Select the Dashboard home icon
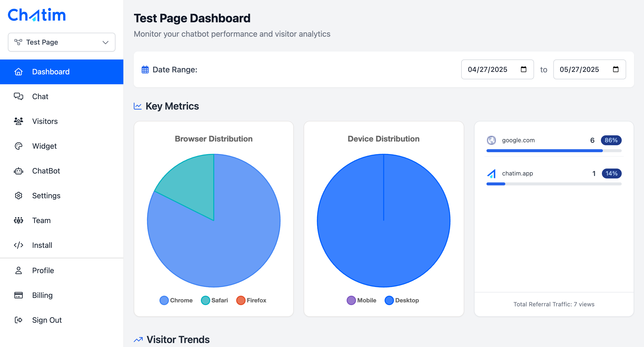 pyautogui.click(x=19, y=72)
